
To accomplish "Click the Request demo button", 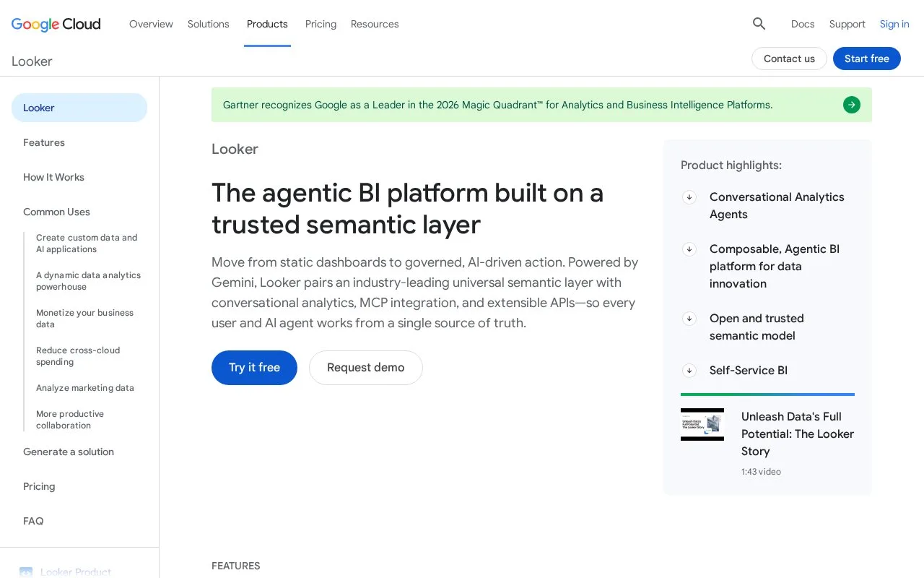I will coord(366,368).
